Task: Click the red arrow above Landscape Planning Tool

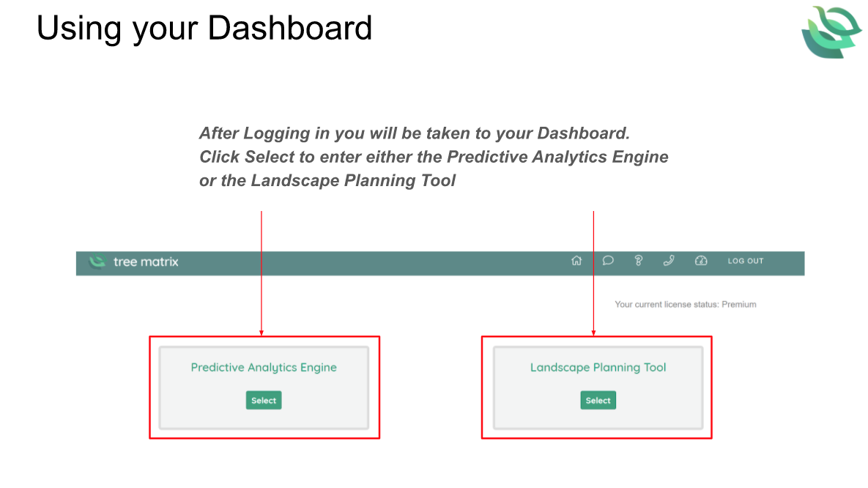Action: point(593,271)
